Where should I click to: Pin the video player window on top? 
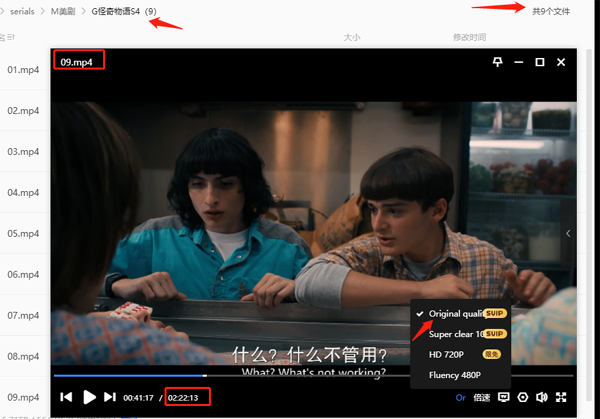point(498,62)
